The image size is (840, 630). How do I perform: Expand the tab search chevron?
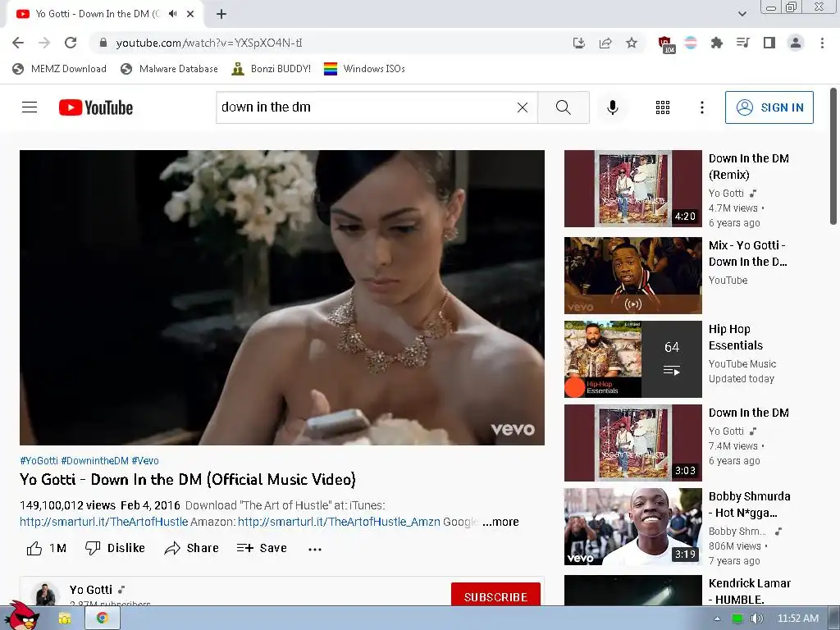[742, 14]
